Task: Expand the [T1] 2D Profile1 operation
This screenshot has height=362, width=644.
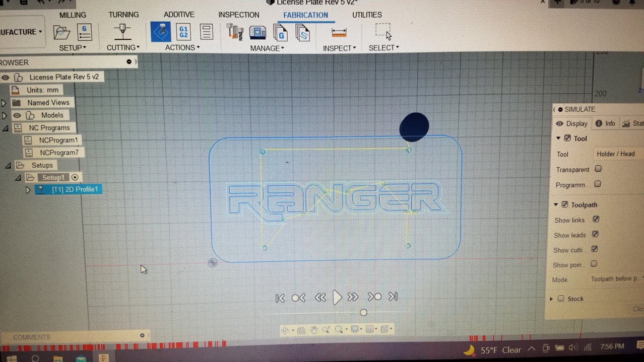Action: 28,190
